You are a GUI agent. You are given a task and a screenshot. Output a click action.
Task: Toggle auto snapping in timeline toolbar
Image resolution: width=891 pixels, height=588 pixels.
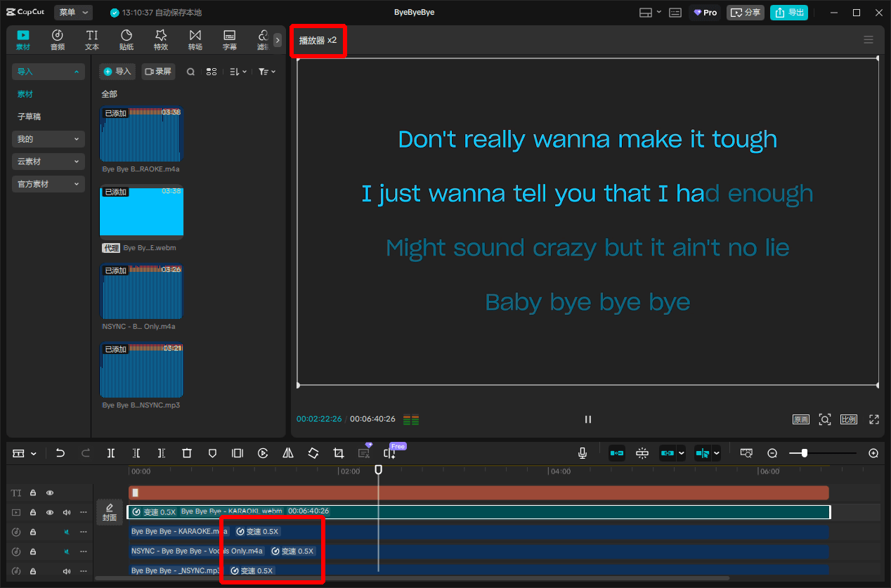(642, 454)
